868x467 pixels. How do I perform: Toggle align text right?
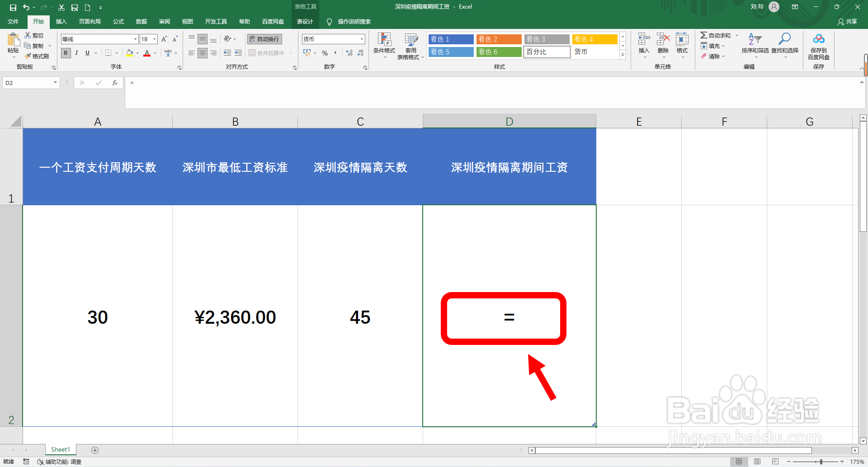point(213,53)
